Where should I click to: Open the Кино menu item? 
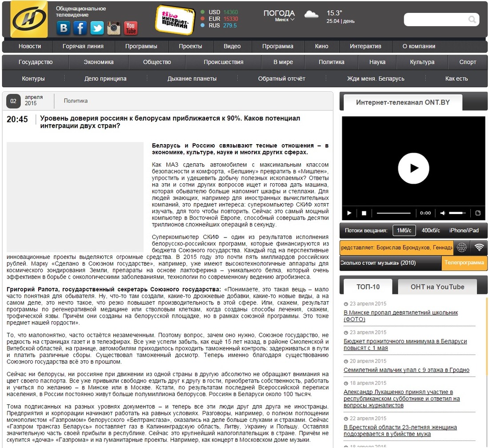coord(321,46)
